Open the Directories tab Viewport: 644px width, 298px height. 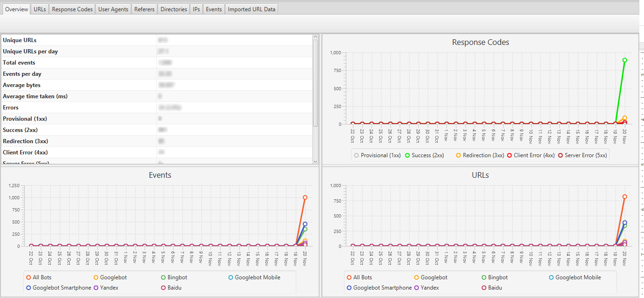click(174, 9)
